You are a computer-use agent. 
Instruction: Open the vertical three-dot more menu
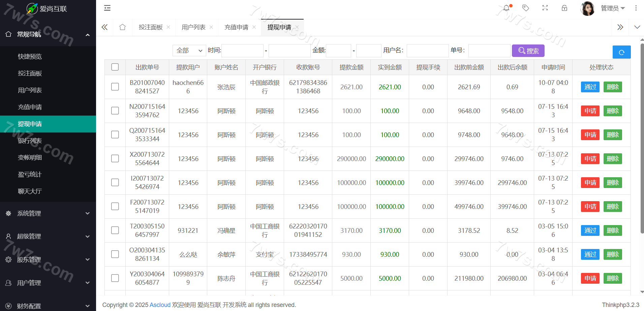click(636, 8)
